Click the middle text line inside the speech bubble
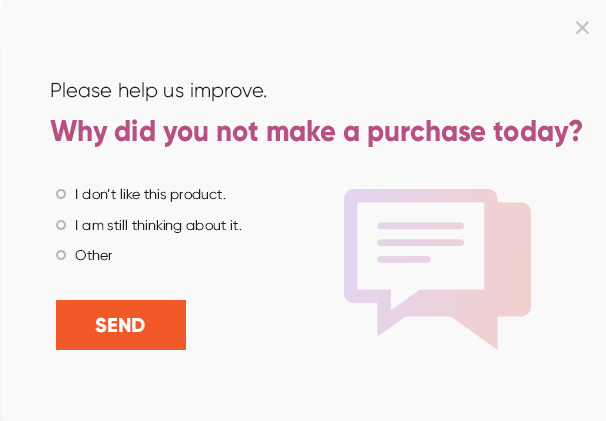The width and height of the screenshot is (606, 421). click(x=420, y=242)
